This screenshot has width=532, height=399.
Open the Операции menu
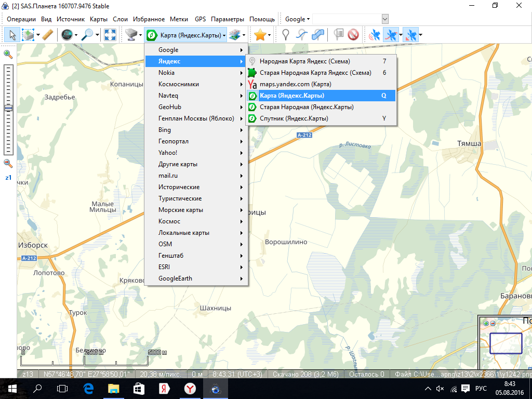[x=21, y=19]
